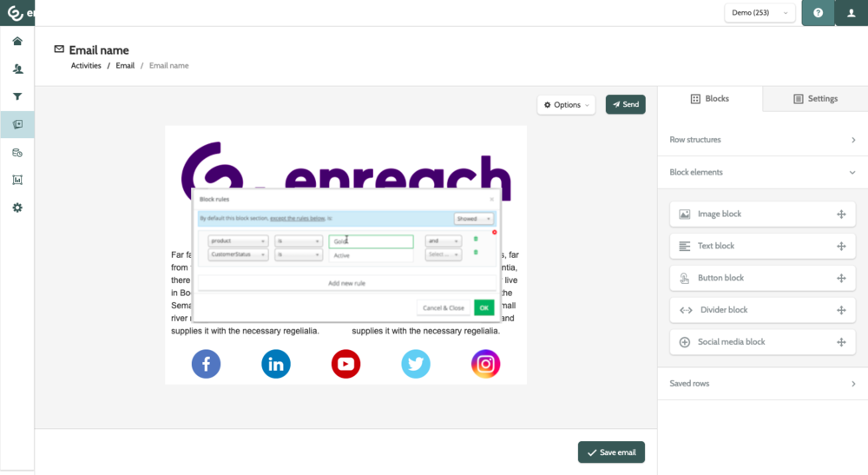Viewport: 868px width, 475px height.
Task: Select the highlighted messaging activities sidebar icon
Action: (17, 124)
